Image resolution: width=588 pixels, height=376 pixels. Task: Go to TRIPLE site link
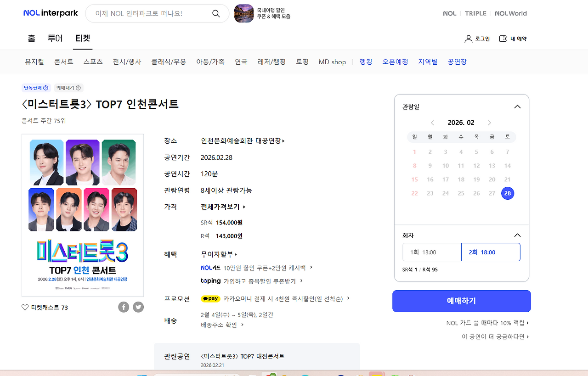(x=475, y=13)
